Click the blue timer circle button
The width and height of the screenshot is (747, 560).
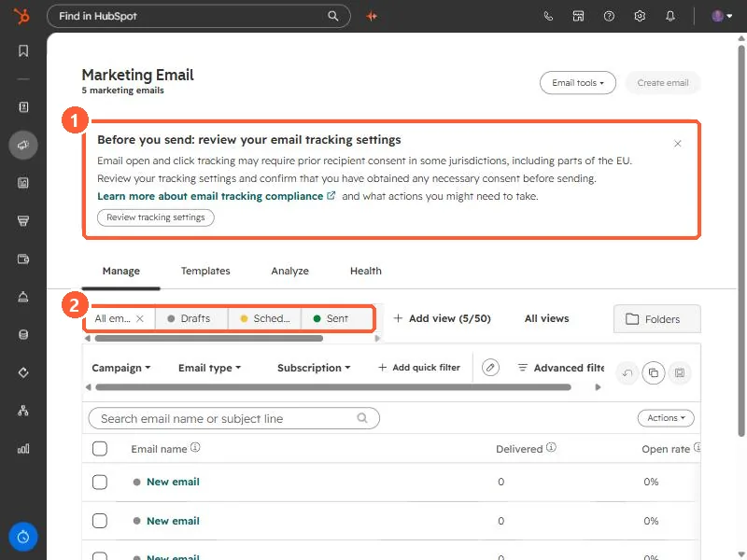coord(23,537)
